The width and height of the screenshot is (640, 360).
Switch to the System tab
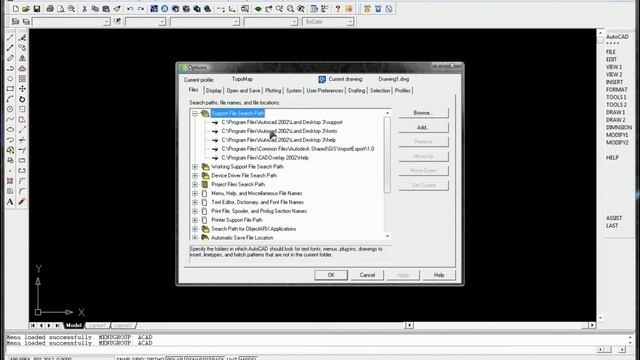pyautogui.click(x=293, y=91)
